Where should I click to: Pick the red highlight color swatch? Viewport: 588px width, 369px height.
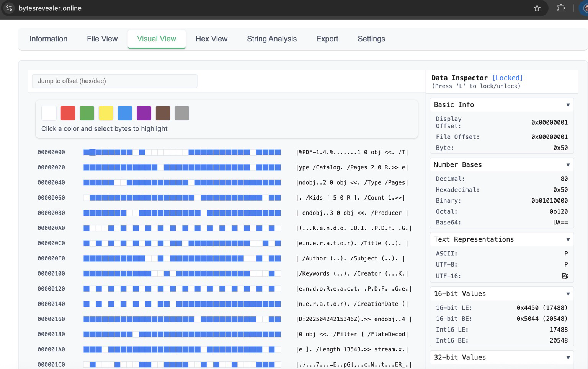(68, 113)
